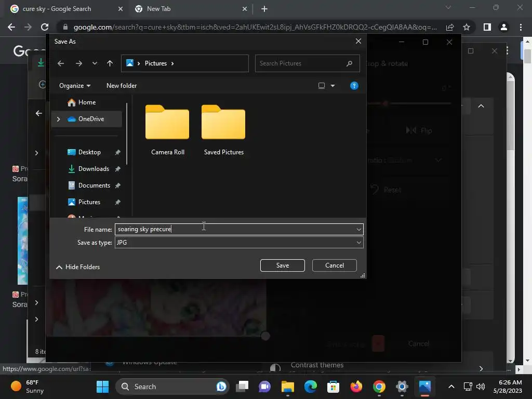
Task: Close the Save As dialog
Action: (x=358, y=42)
